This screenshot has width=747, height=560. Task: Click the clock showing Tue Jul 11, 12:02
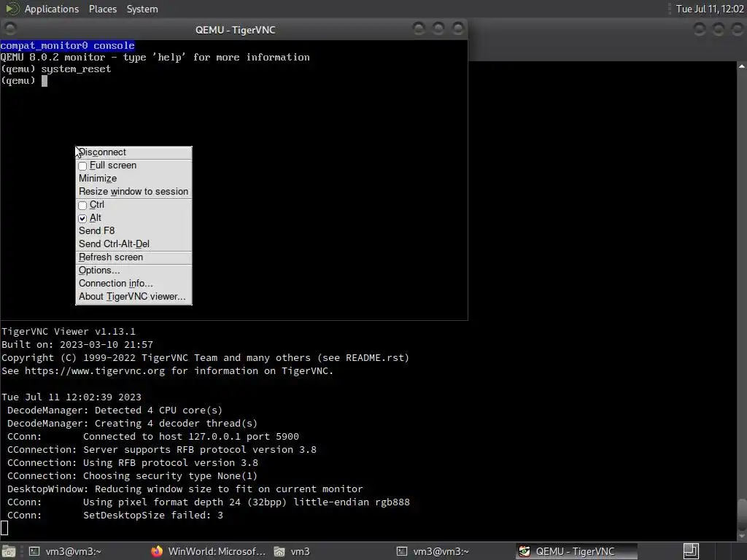point(709,9)
